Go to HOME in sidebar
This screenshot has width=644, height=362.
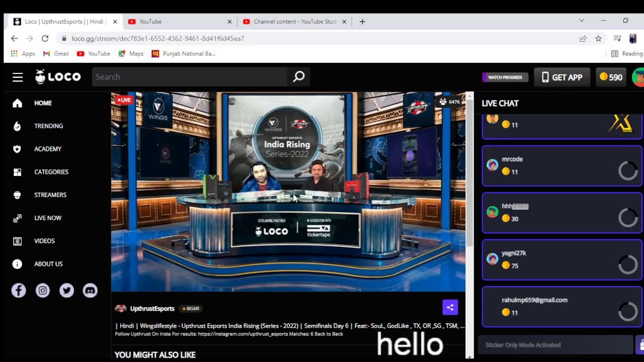43,103
